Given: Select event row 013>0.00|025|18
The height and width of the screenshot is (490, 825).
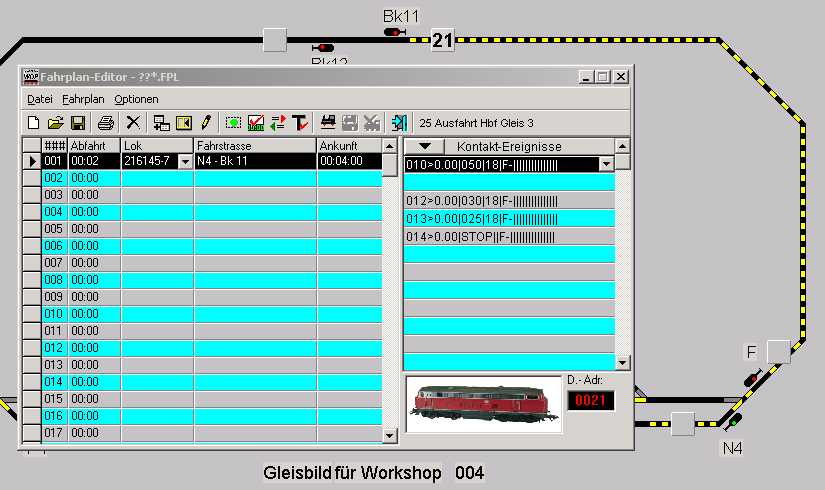Looking at the screenshot, I should 509,218.
